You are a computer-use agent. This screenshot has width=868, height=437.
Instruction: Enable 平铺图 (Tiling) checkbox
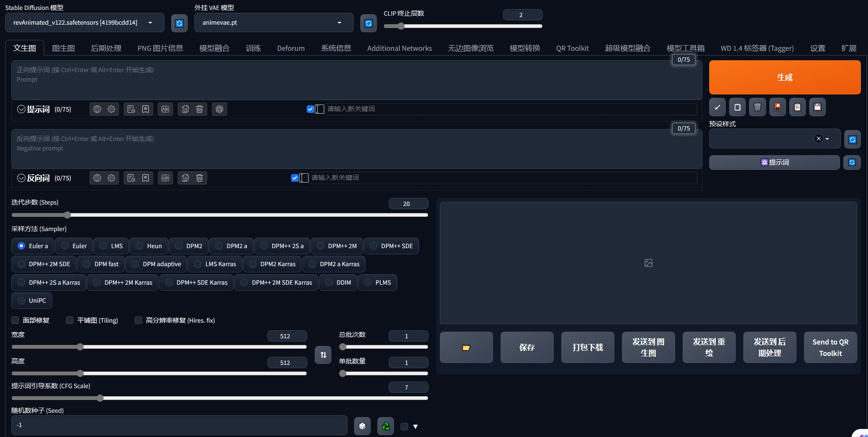coord(70,320)
